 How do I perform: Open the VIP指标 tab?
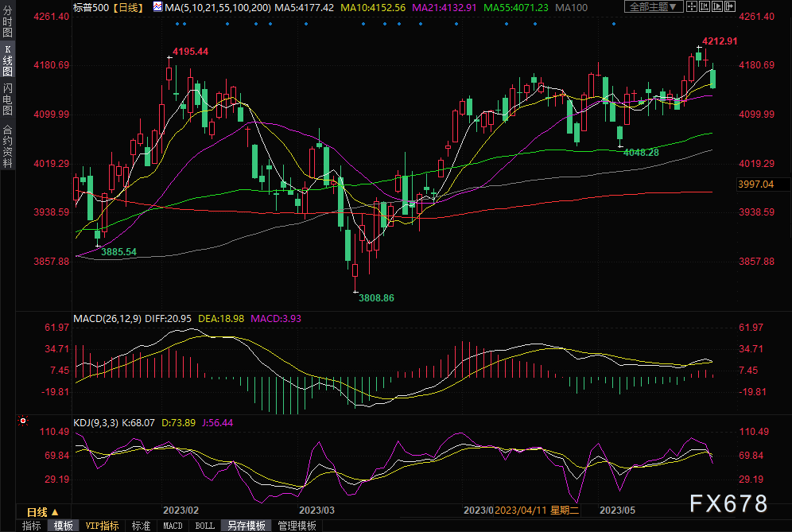coord(102,526)
